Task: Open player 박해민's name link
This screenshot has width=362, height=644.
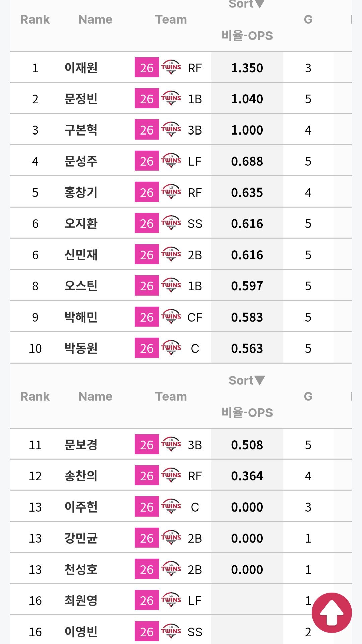Action: click(81, 317)
